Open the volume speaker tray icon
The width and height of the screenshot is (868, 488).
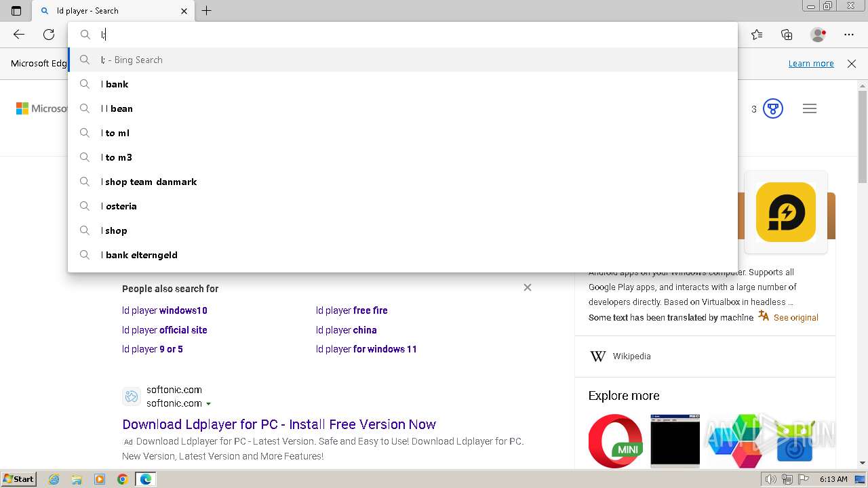(x=771, y=479)
